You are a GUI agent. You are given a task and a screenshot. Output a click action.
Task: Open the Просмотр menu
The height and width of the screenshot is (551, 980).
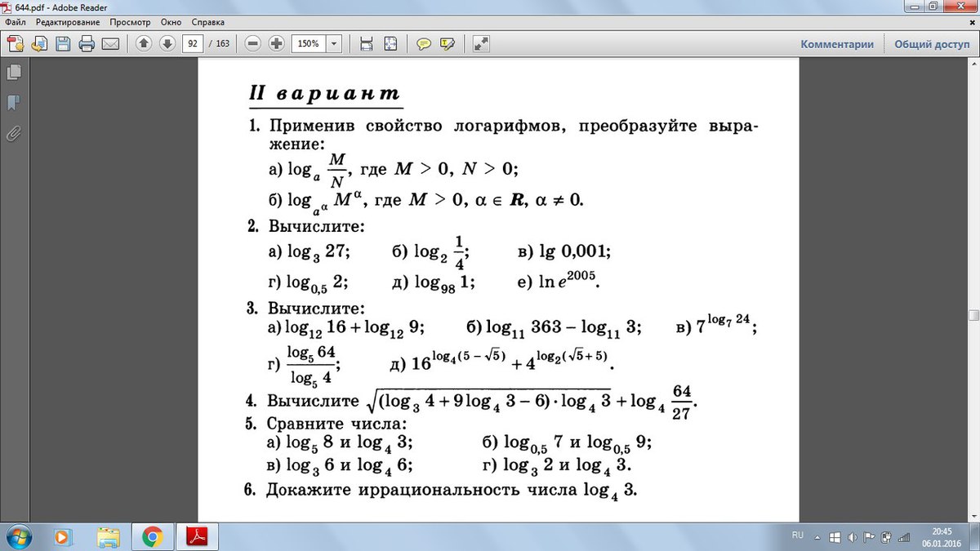[131, 22]
